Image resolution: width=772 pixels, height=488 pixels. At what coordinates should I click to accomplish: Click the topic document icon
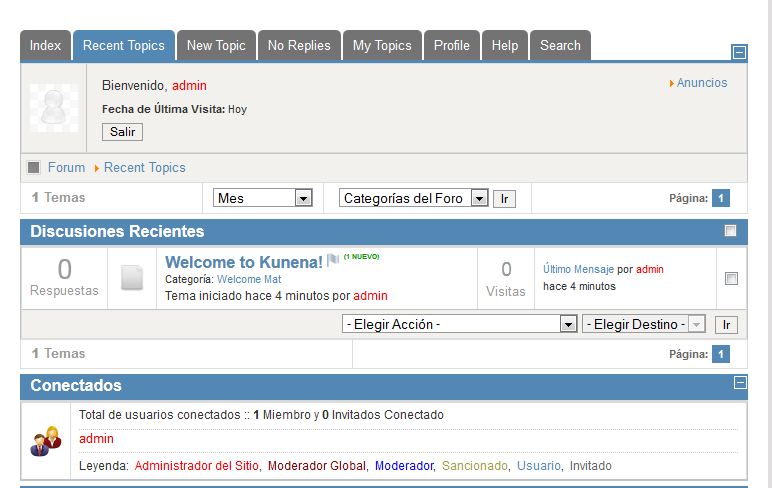coord(132,278)
